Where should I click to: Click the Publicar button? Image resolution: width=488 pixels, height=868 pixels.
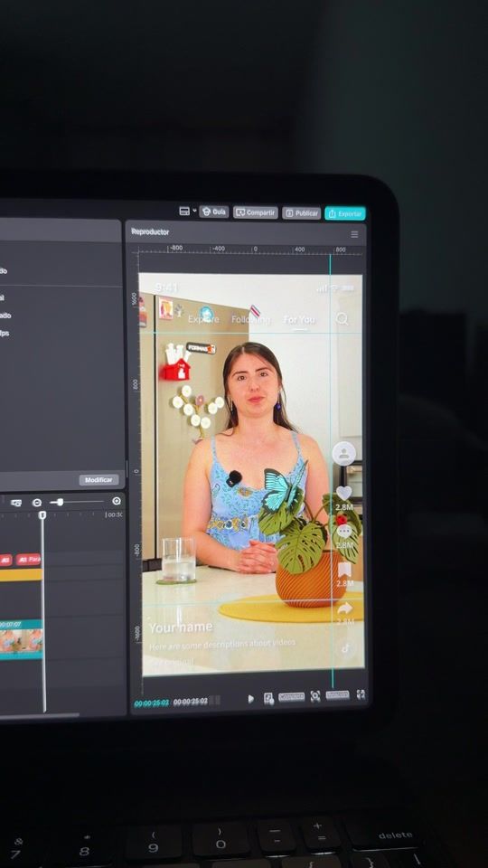point(302,213)
